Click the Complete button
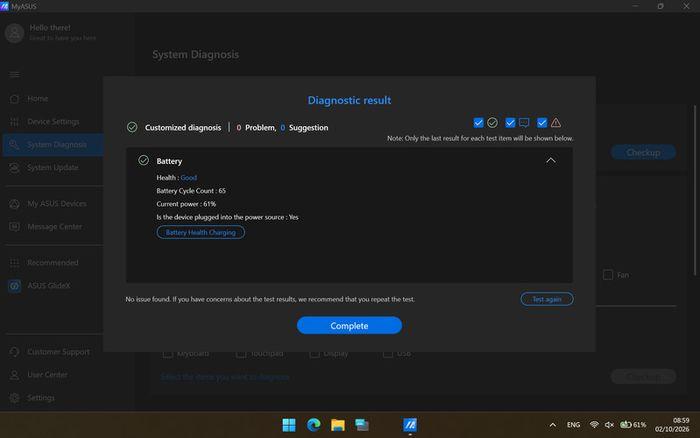The image size is (700, 438). (x=349, y=325)
